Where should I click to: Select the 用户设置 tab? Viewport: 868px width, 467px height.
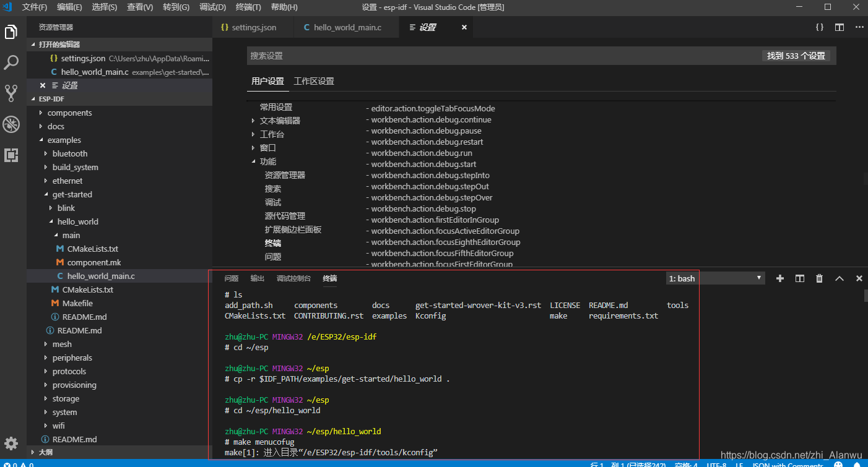coord(267,81)
